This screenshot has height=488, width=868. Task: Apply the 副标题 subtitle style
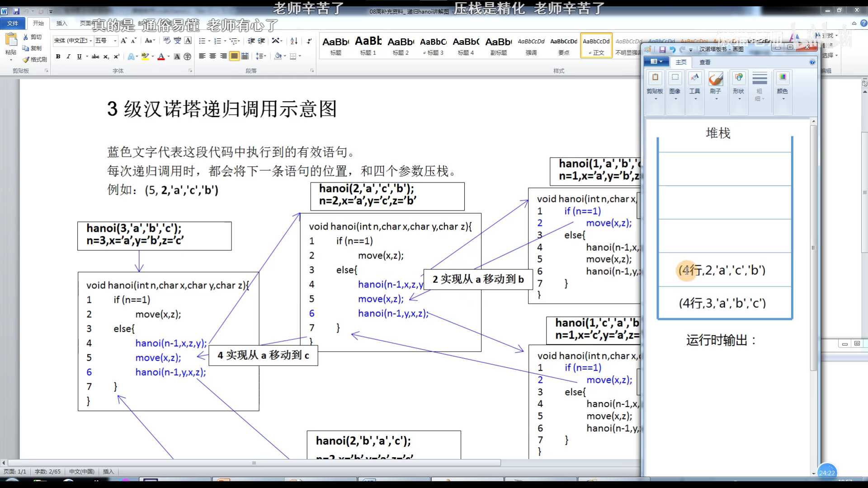498,46
